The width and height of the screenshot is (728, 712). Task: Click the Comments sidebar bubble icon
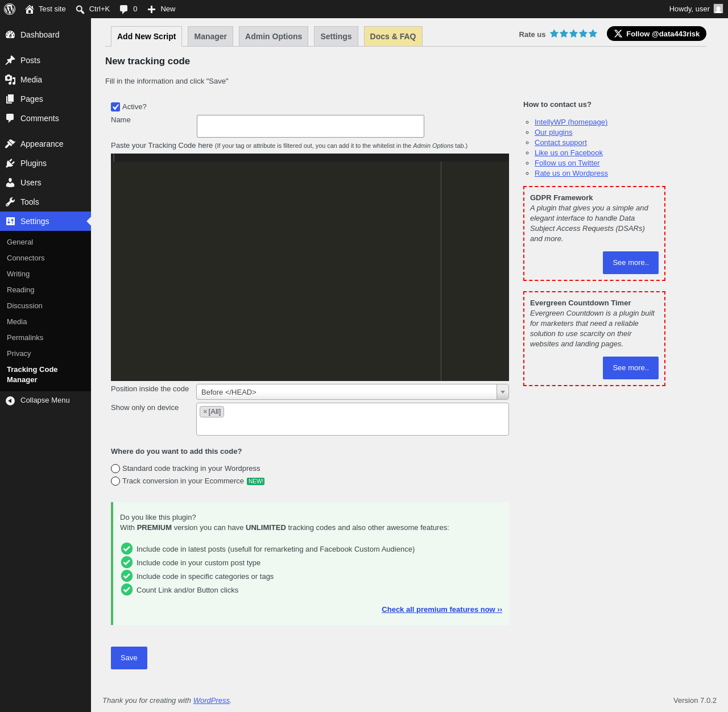coord(10,118)
